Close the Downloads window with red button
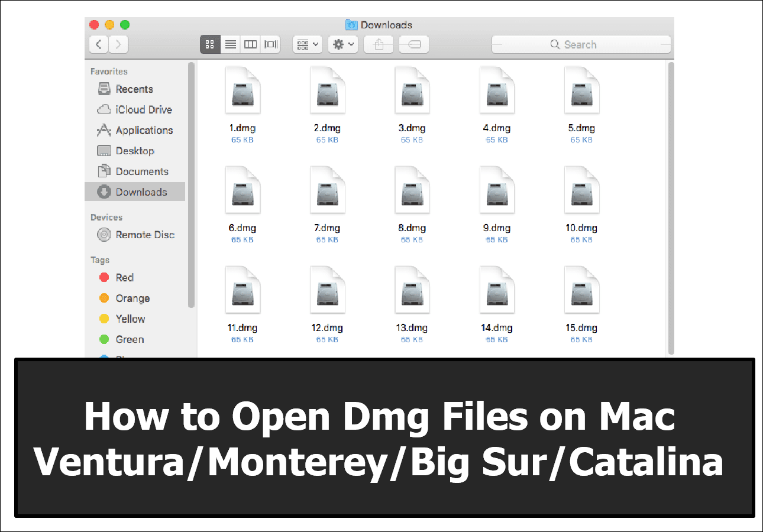Image resolution: width=763 pixels, height=532 pixels. coord(94,25)
